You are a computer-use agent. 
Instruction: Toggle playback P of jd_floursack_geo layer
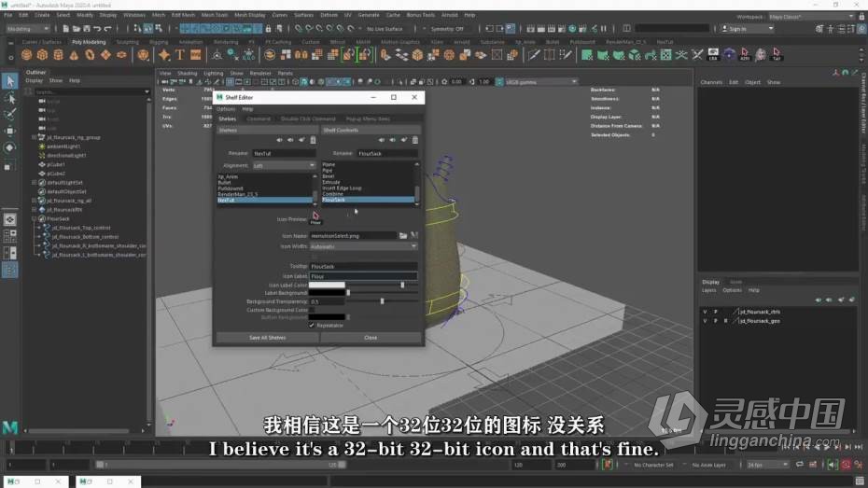click(715, 321)
